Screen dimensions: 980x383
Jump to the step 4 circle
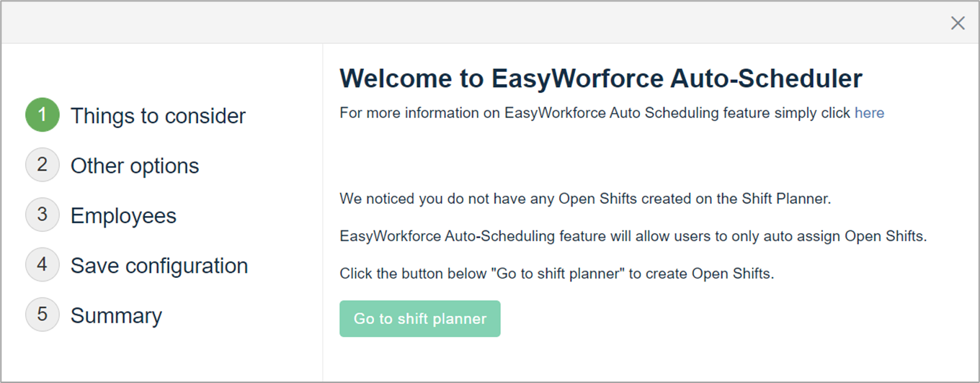pos(43,265)
